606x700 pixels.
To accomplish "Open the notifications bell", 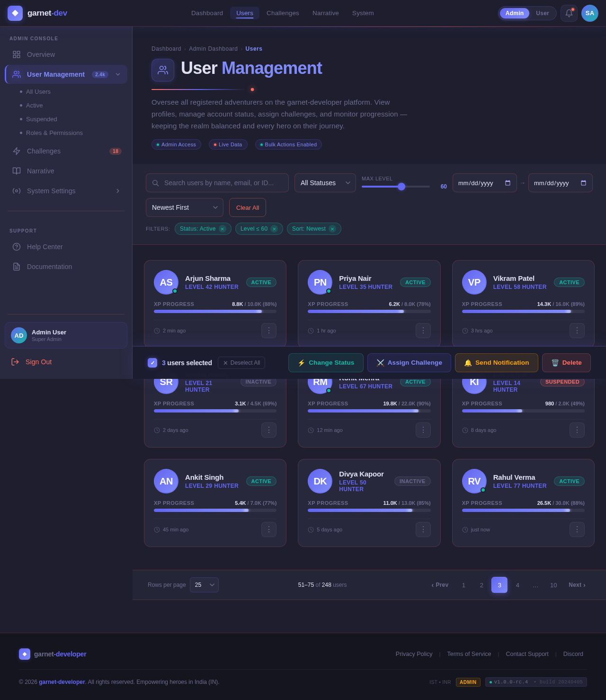I will point(569,13).
